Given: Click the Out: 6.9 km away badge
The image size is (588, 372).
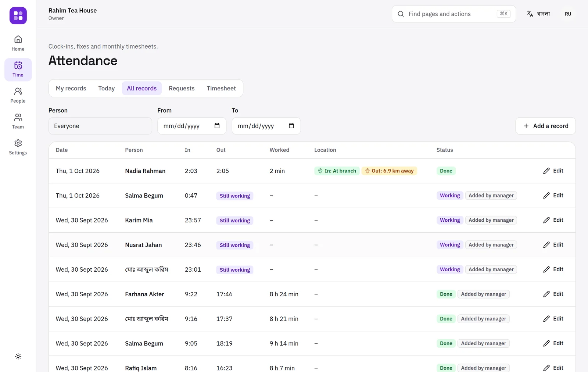Looking at the screenshot, I should 389,171.
